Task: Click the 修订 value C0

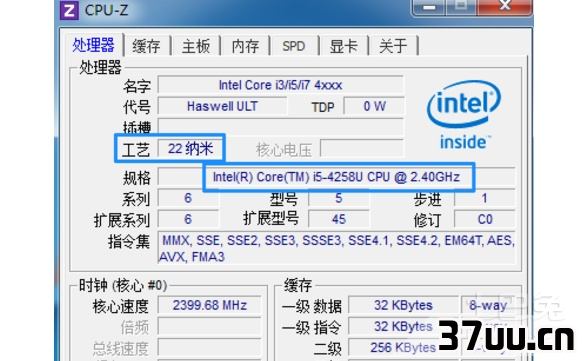Action: click(x=484, y=219)
